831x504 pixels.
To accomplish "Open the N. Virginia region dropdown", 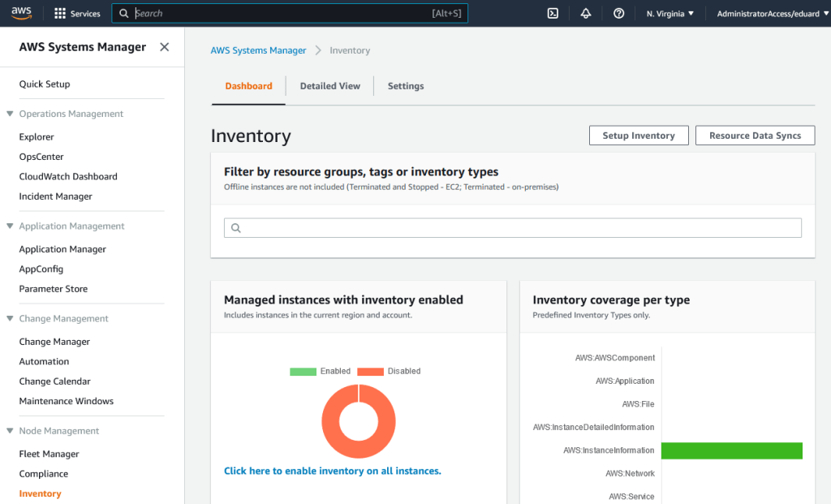I will coord(670,14).
